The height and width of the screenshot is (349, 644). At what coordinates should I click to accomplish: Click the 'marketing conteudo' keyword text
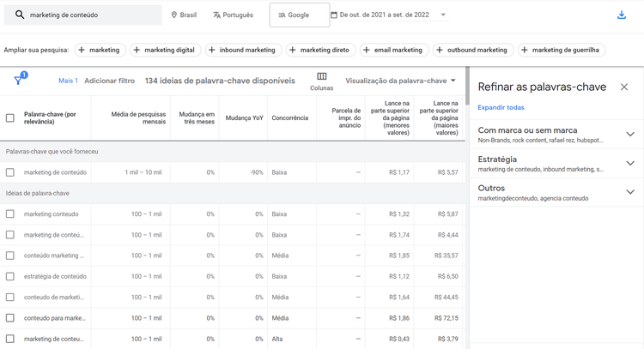click(x=51, y=214)
